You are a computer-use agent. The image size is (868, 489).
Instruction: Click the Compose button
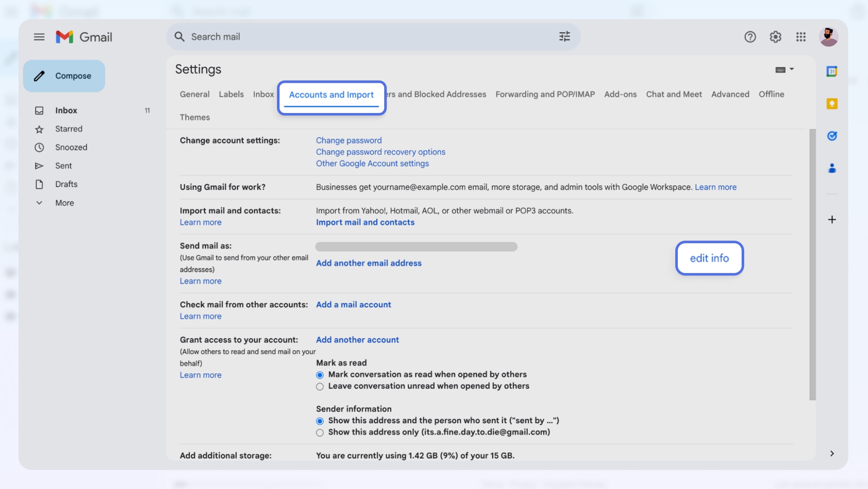coord(64,76)
